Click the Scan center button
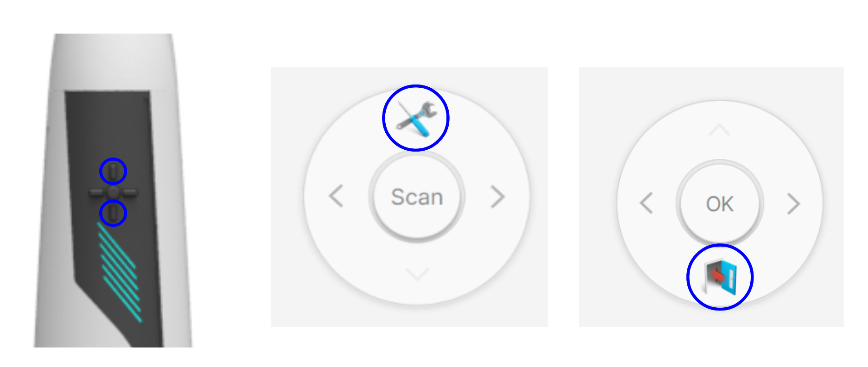The height and width of the screenshot is (367, 868). tap(417, 197)
